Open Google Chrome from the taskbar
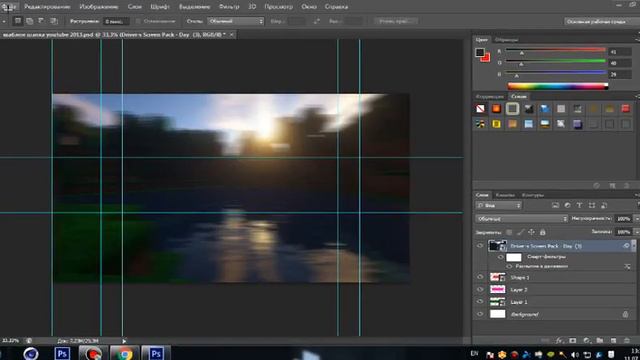The width and height of the screenshot is (640, 360). click(124, 353)
